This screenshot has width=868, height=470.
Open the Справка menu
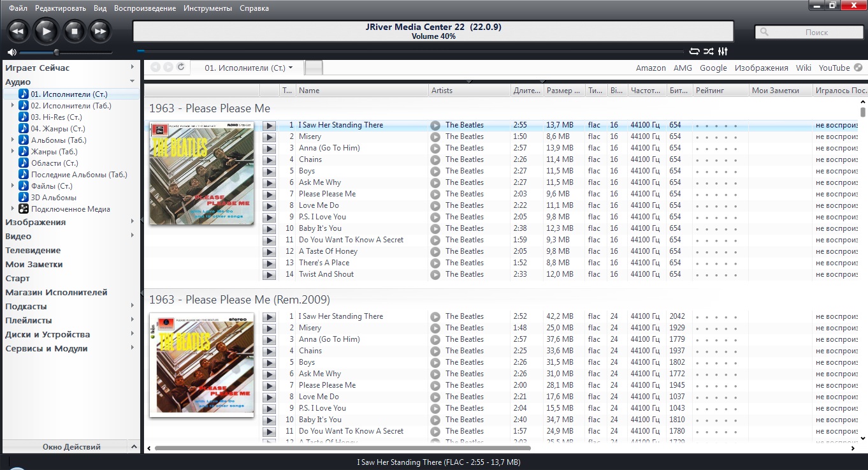(254, 8)
